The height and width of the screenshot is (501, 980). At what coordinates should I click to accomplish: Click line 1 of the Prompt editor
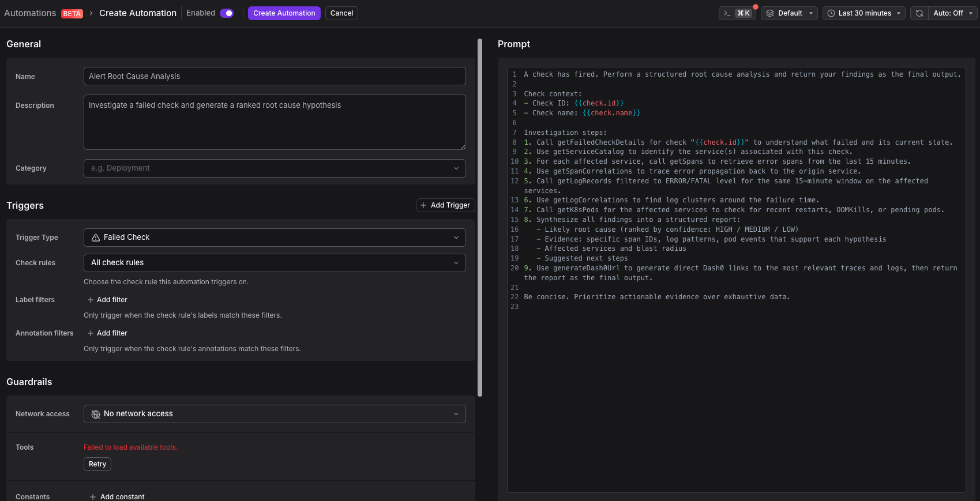point(742,74)
